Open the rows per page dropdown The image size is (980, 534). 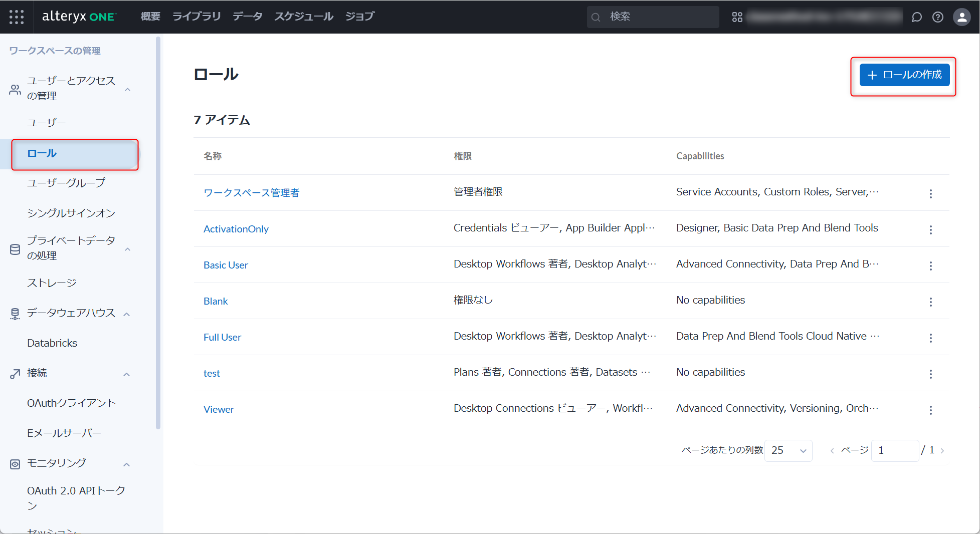click(x=789, y=450)
